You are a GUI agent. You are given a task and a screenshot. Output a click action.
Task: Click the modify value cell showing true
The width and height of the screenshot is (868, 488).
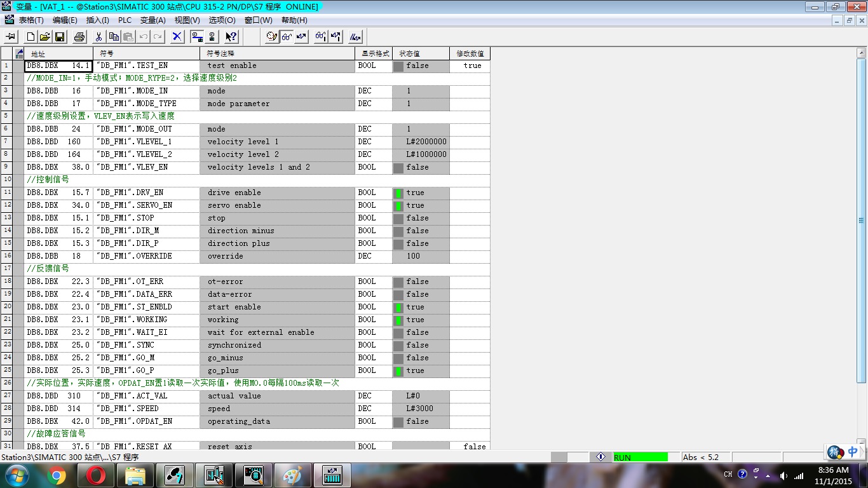(x=470, y=65)
